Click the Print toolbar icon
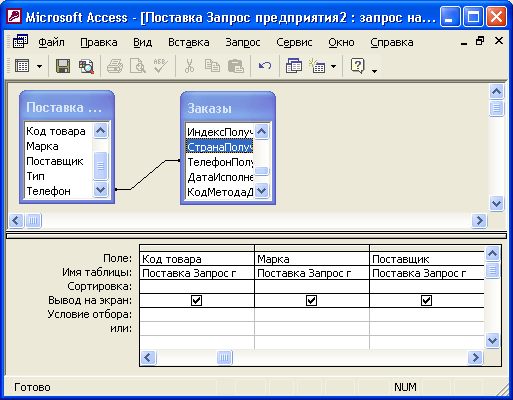 tap(115, 66)
